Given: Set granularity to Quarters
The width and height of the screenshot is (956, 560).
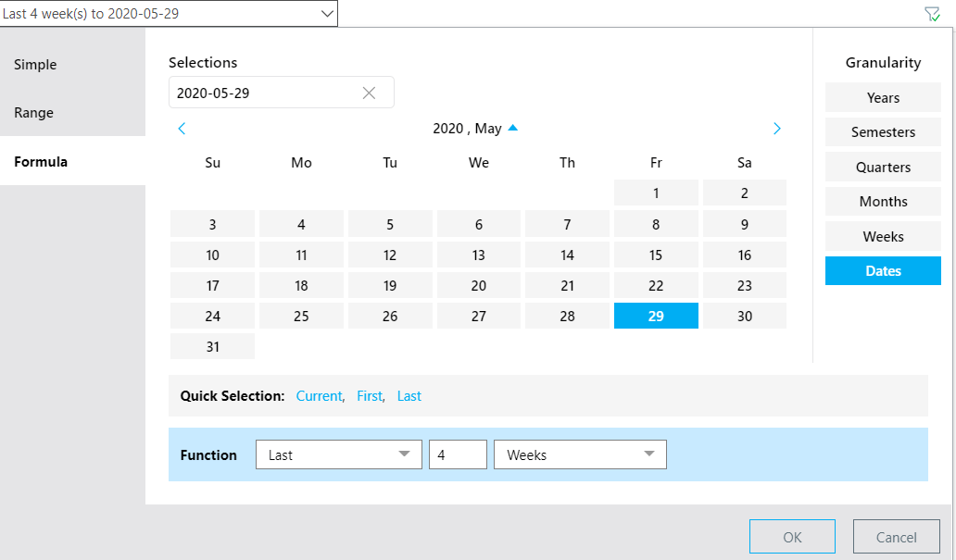Looking at the screenshot, I should point(883,167).
